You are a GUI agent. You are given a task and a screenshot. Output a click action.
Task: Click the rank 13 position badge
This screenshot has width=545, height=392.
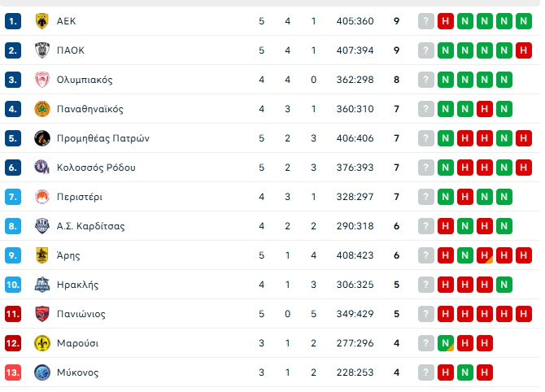pos(14,372)
